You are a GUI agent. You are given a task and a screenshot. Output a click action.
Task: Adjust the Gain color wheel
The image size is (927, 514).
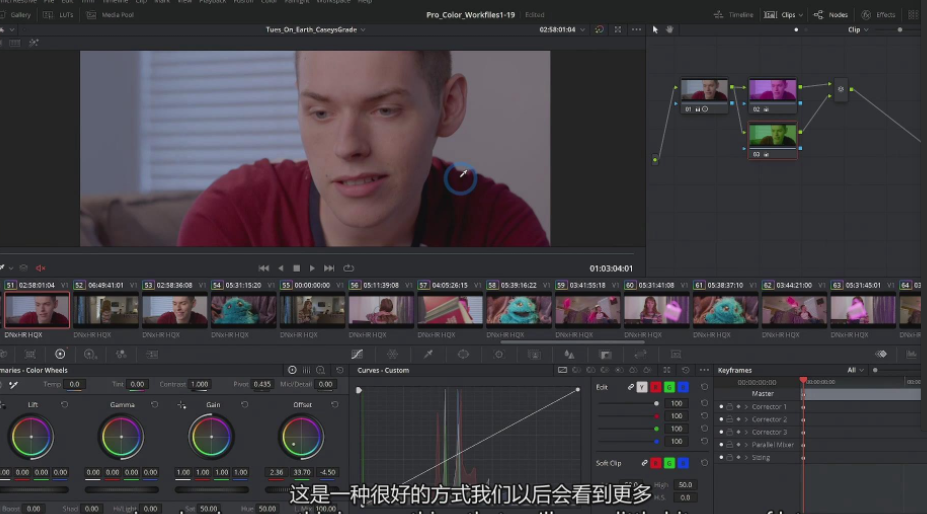click(x=211, y=437)
